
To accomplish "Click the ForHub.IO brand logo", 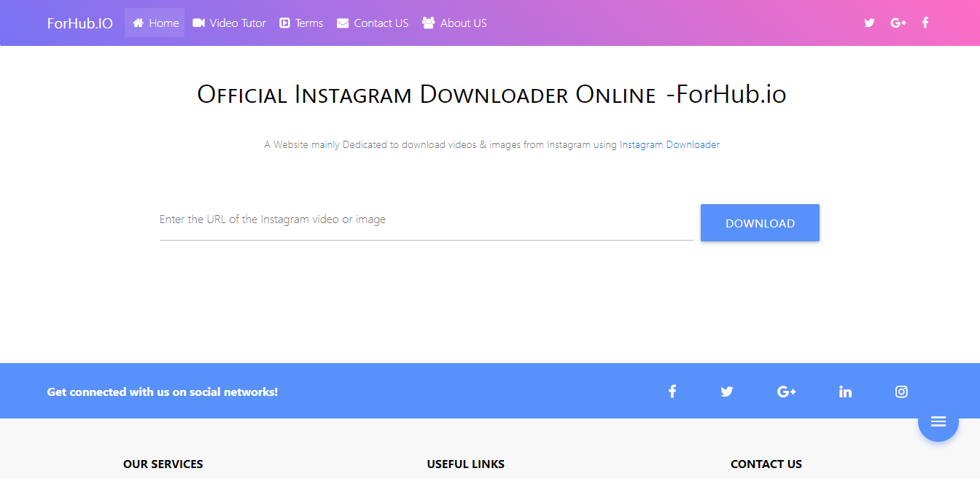I will 80,23.
